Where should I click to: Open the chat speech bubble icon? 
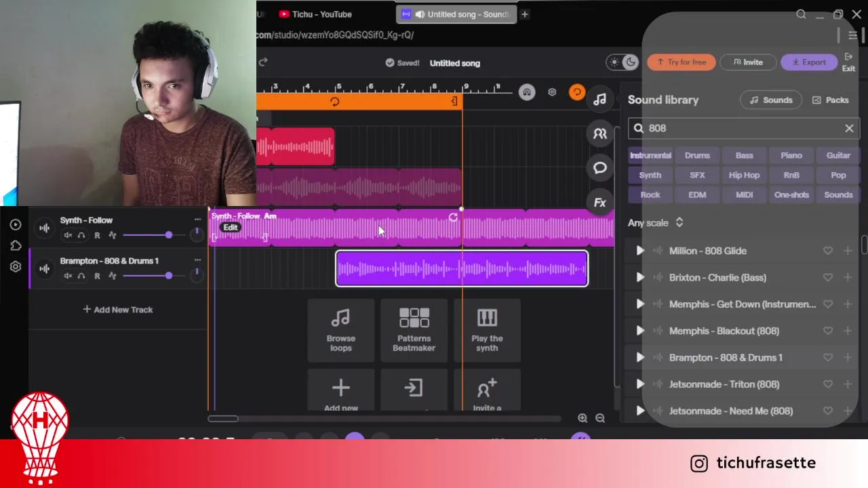click(x=599, y=168)
